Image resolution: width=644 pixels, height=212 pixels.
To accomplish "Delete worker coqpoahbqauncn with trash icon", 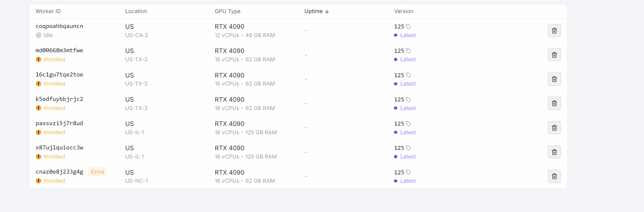I will pos(554,31).
